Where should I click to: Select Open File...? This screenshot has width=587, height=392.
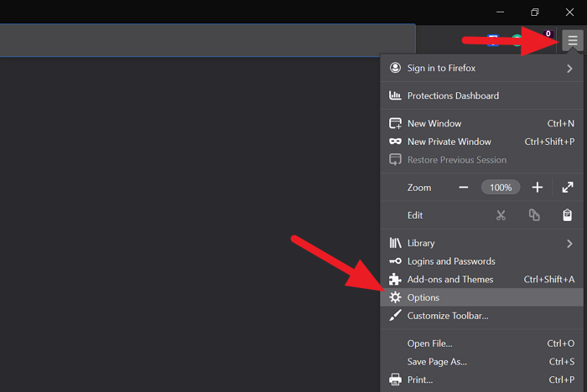(x=482, y=343)
